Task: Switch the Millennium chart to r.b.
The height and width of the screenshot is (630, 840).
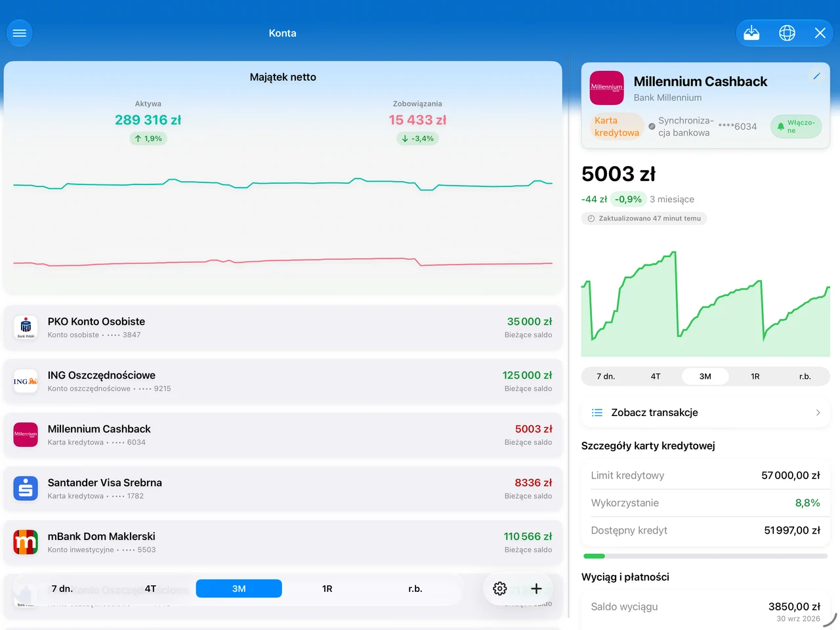Action: point(805,376)
